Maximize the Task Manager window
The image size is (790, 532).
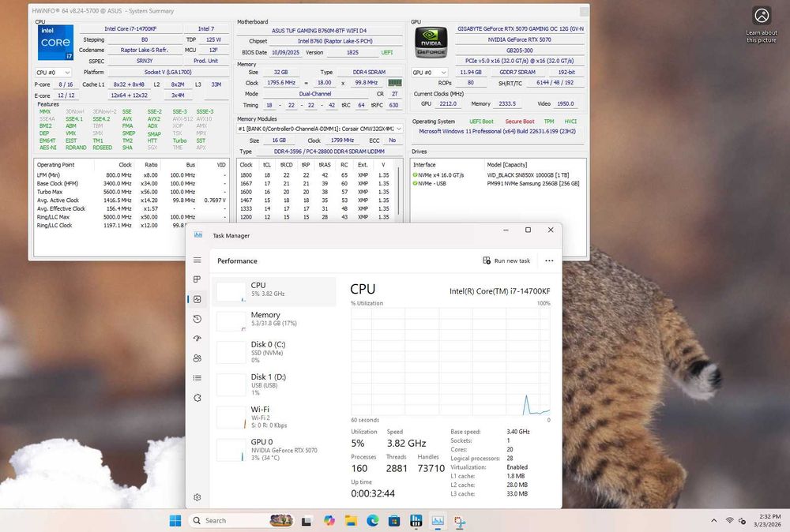tap(528, 230)
